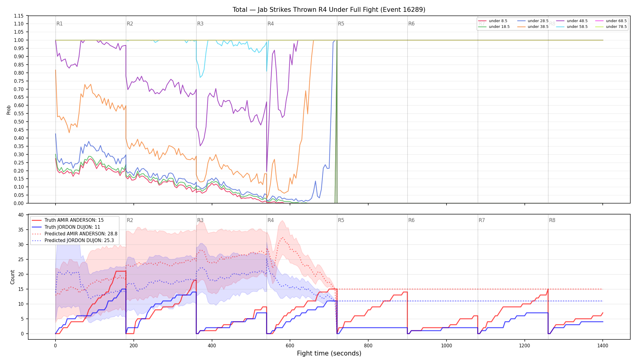Screen dimensions: 637x364
Task: Click 'Predicted AMIR ANDERSON: 28.8' legend entry
Action: (75, 234)
